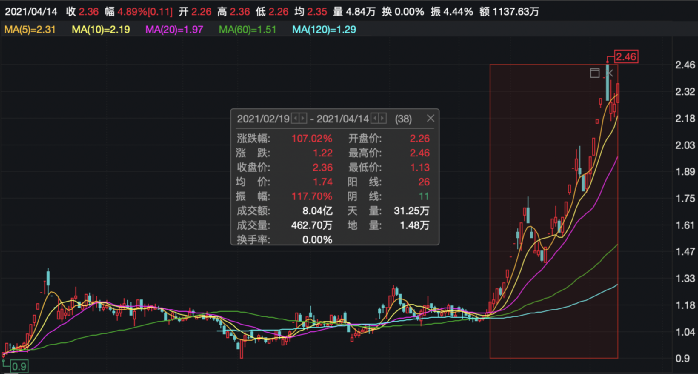This screenshot has width=698, height=374.
Task: Select the 换手率 0.00% popup value
Action: coord(317,240)
